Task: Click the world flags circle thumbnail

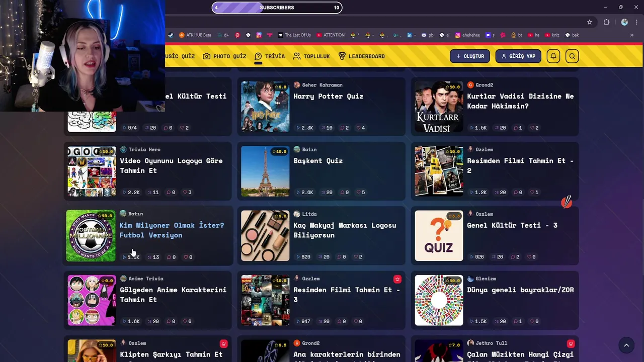Action: tap(439, 300)
